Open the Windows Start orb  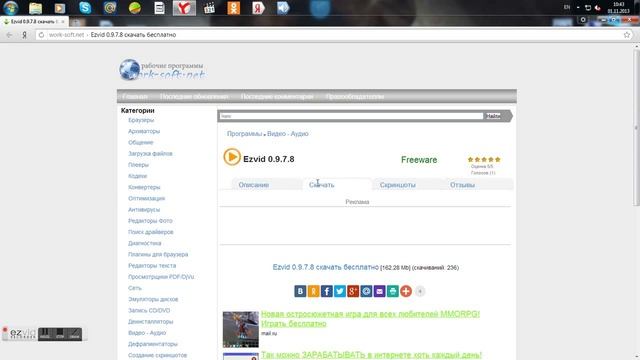11,8
